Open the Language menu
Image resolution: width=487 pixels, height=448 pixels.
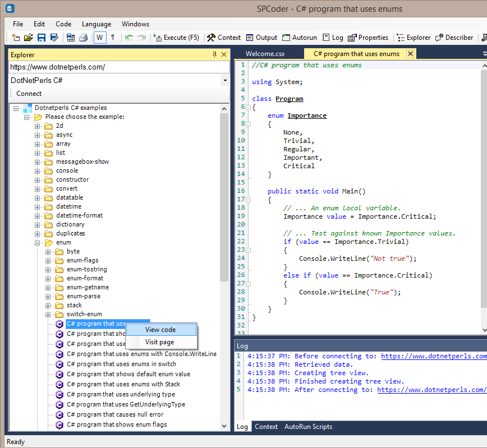[97, 24]
